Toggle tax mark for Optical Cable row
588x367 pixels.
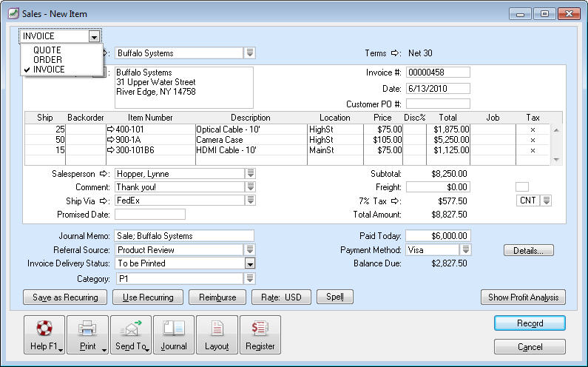[533, 129]
